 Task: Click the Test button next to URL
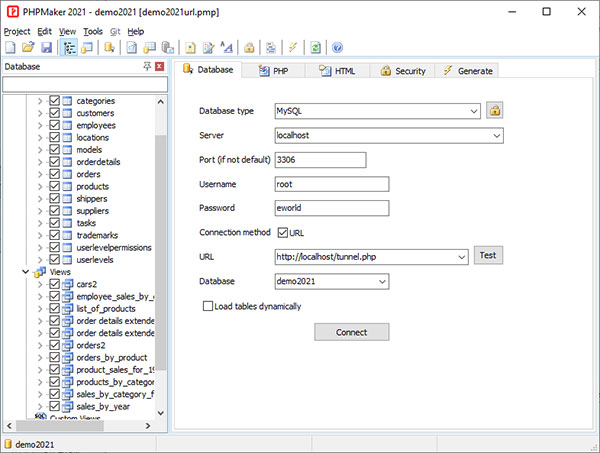click(488, 256)
